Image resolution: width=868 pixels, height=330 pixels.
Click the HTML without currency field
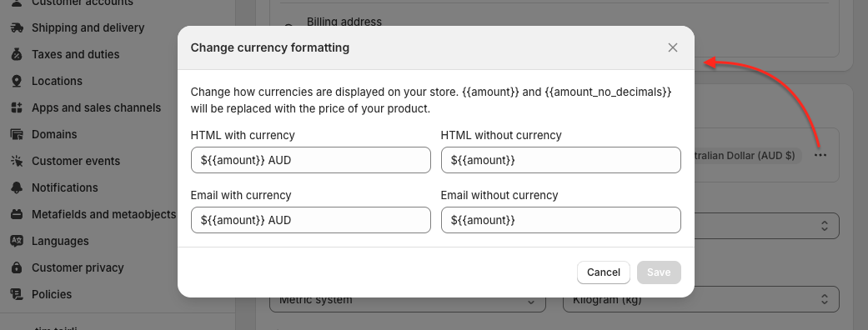561,160
